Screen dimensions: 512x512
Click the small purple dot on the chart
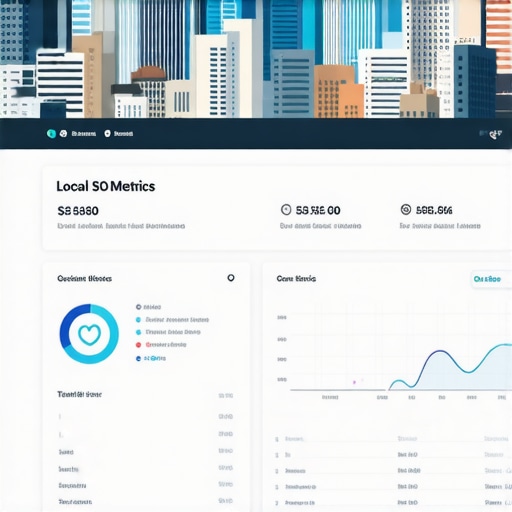[354, 382]
